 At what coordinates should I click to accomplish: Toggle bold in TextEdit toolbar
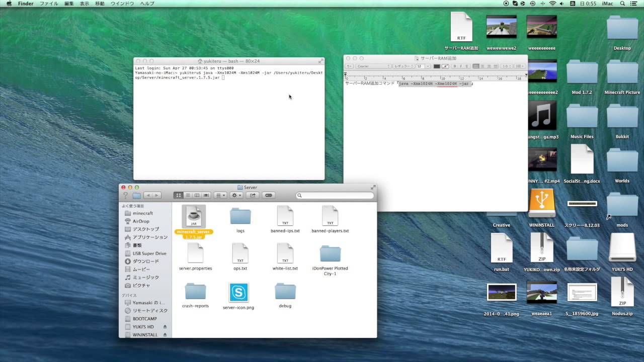click(x=454, y=66)
